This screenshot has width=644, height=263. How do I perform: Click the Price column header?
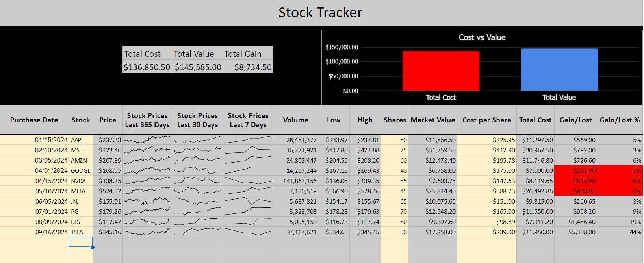tap(108, 120)
